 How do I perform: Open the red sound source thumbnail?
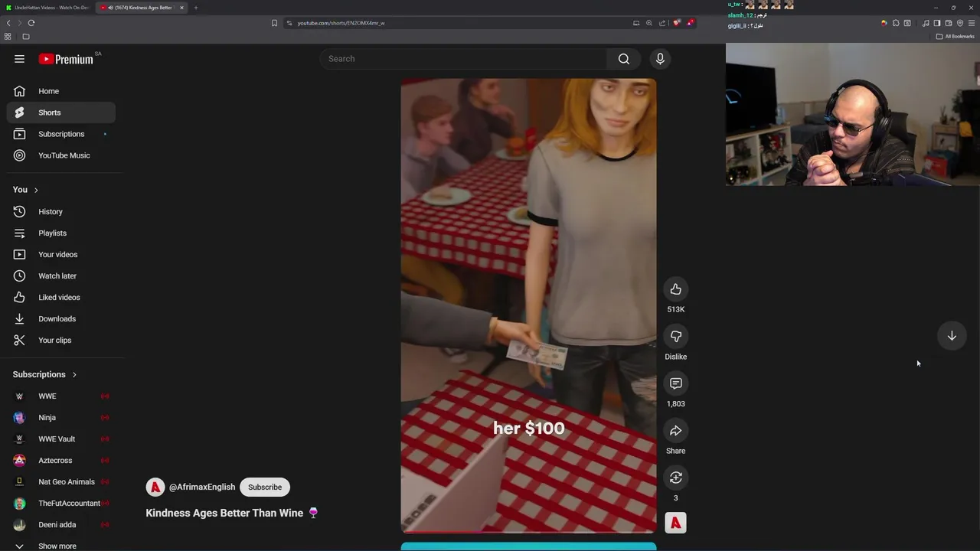(675, 523)
